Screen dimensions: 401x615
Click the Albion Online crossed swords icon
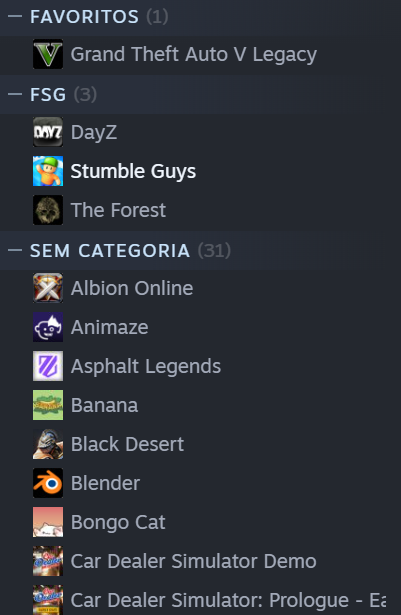click(48, 288)
